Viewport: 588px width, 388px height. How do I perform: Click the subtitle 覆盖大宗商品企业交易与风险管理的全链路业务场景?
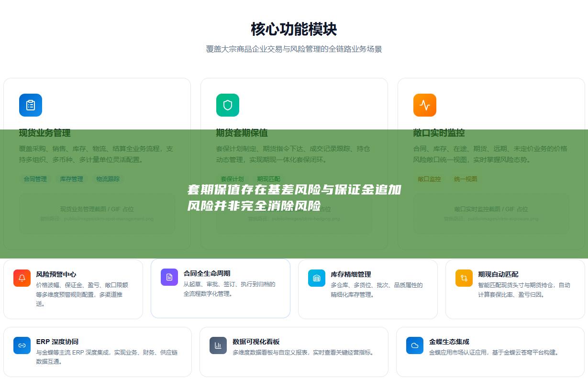click(x=294, y=49)
